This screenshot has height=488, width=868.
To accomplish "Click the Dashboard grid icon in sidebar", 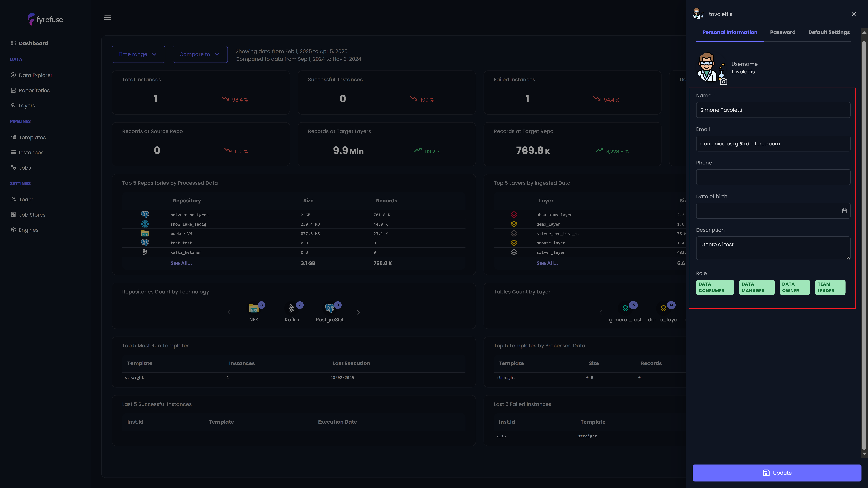I will click(13, 43).
